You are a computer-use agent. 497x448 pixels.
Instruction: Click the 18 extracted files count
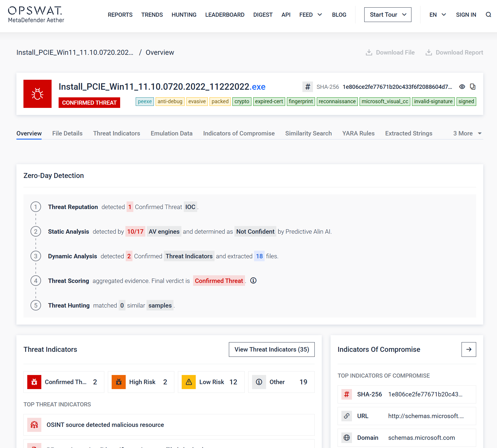(x=259, y=256)
